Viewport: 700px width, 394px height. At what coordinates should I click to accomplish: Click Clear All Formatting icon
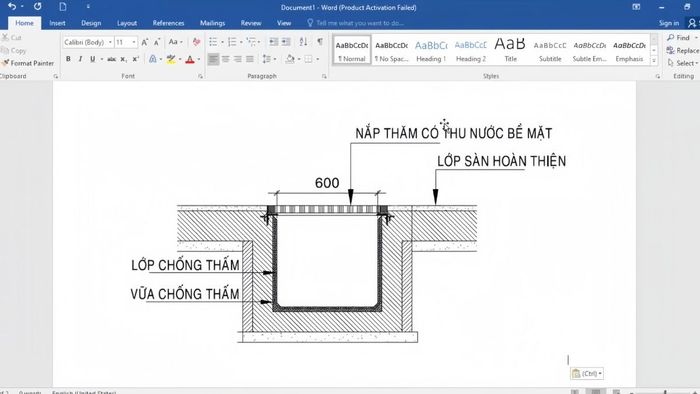[196, 42]
